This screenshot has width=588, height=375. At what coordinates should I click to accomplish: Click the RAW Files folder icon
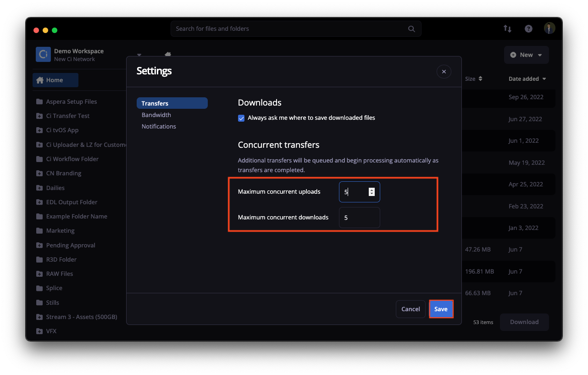[39, 274]
